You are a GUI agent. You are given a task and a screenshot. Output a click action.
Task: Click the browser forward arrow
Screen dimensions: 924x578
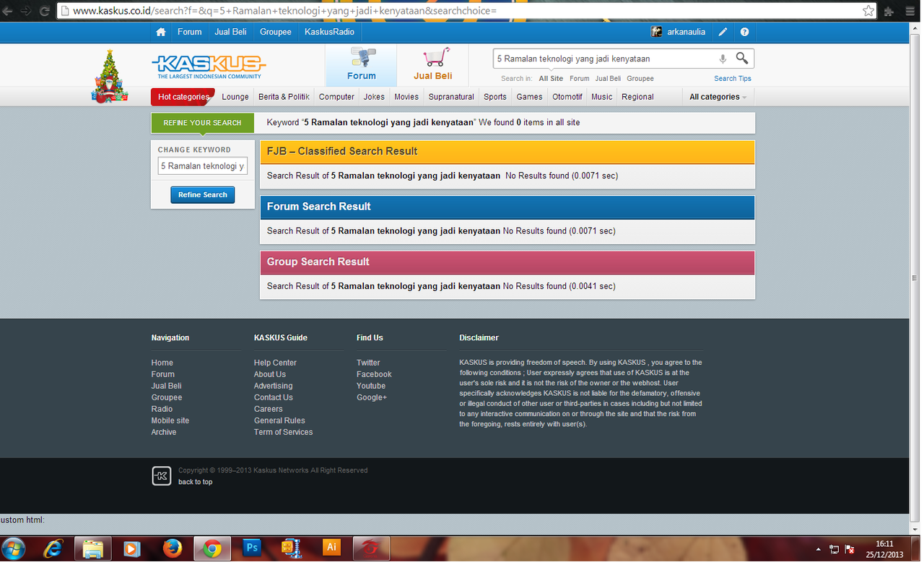26,11
